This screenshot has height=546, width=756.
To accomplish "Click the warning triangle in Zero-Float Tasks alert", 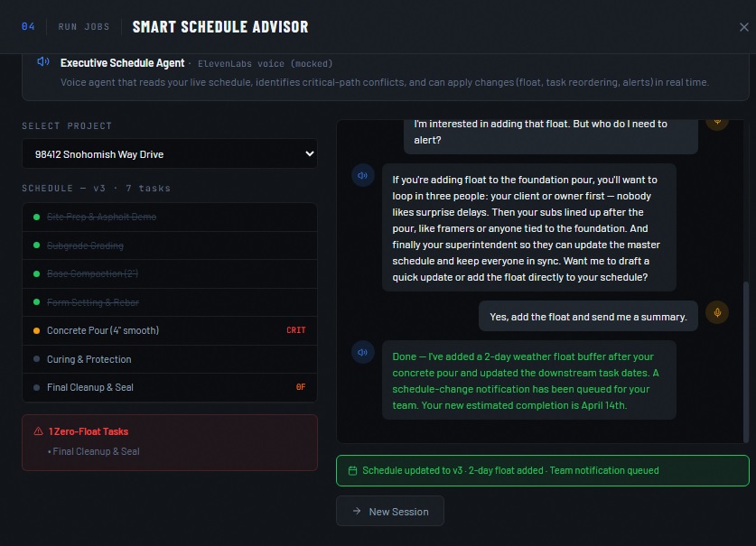I will click(38, 431).
